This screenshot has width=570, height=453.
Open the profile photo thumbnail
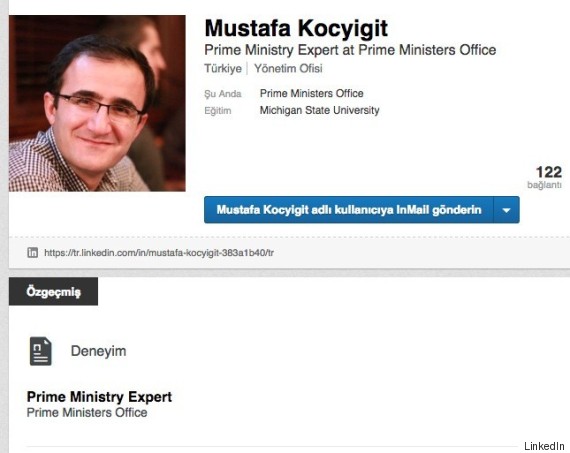coord(97,103)
